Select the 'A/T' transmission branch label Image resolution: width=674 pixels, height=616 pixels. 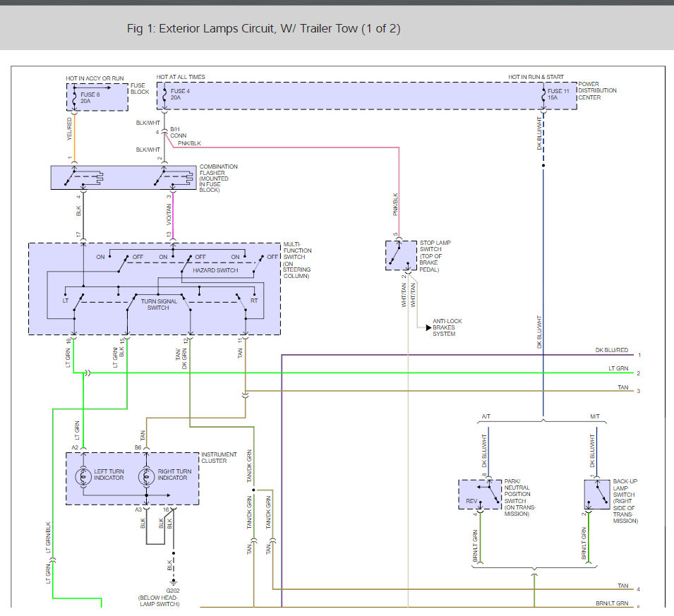486,416
